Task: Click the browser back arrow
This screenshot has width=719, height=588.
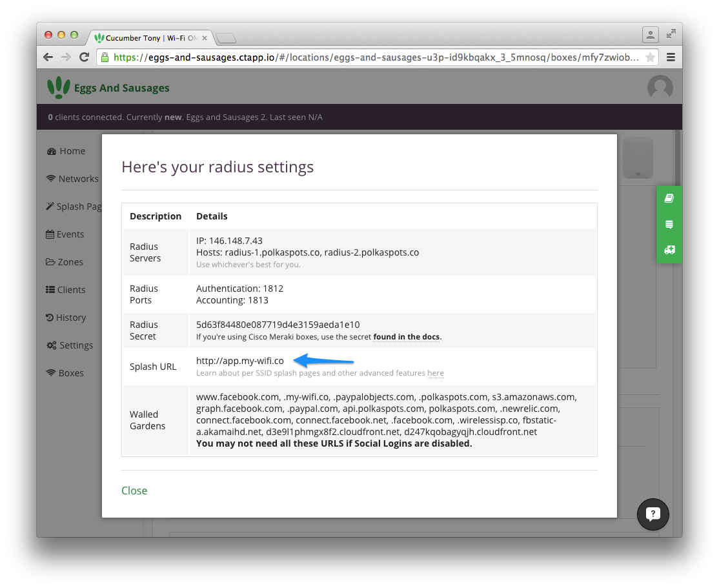Action: [x=48, y=57]
